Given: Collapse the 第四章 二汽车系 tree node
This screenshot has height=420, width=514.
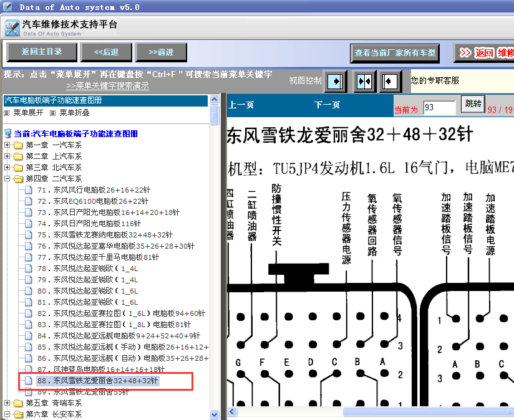Looking at the screenshot, I should click(7, 178).
